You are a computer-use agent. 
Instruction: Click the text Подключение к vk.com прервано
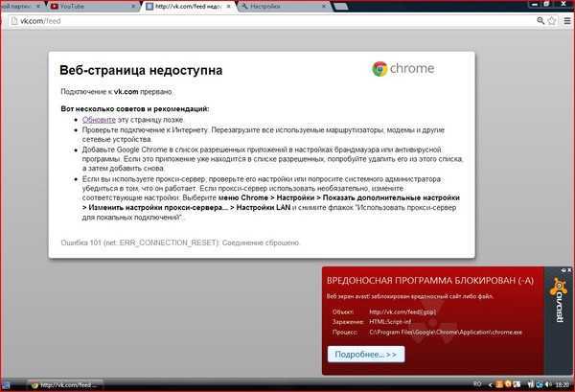[x=116, y=92]
